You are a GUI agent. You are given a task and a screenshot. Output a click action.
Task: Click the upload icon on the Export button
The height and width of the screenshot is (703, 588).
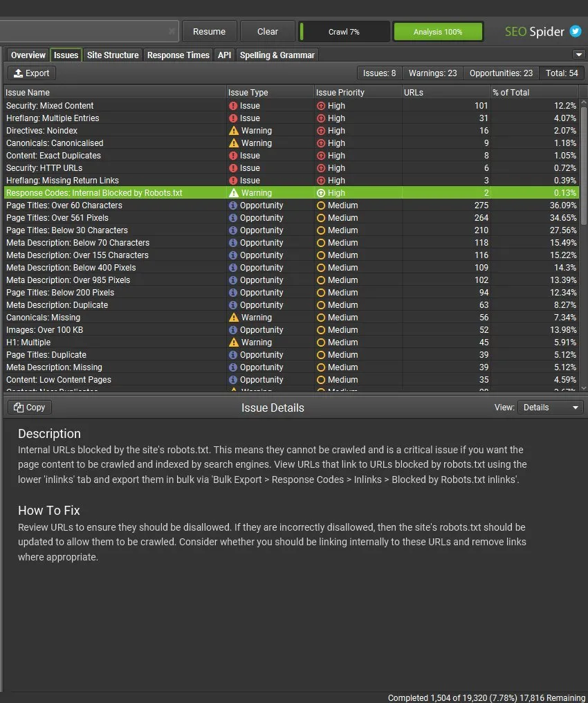19,73
